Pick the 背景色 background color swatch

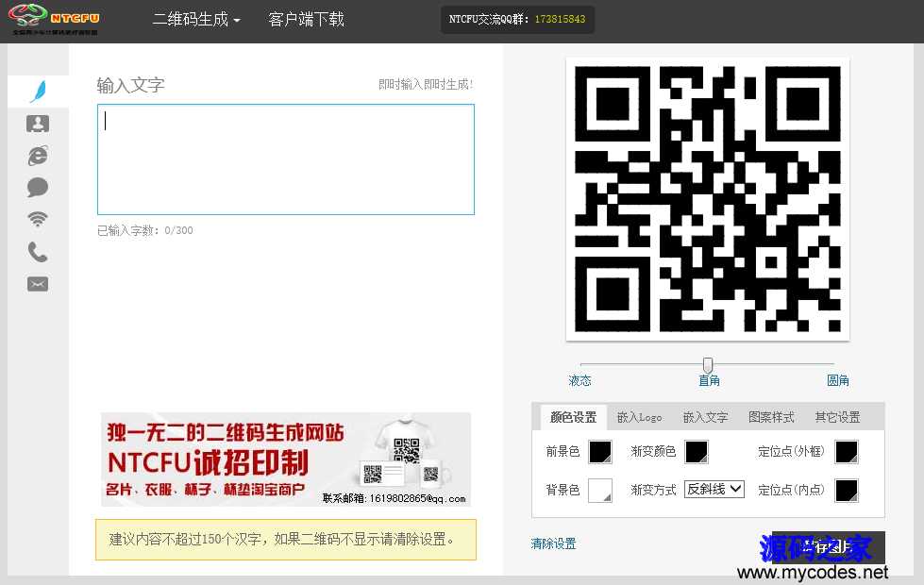[x=600, y=490]
